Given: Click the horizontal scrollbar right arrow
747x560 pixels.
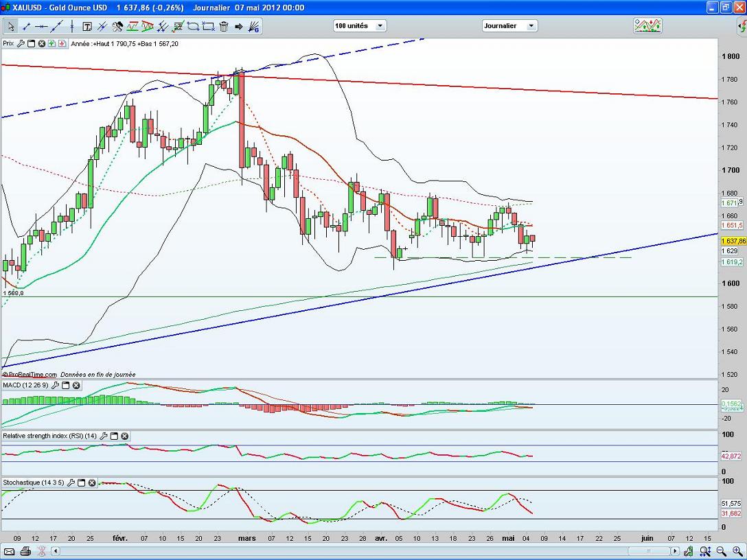Looking at the screenshot, I should (676, 551).
